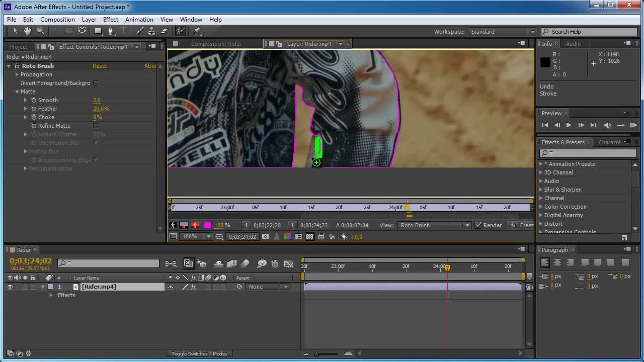Screen dimensions: 644x362
Task: Toggle Rider.mp4 layer video eye
Action: pos(10,287)
